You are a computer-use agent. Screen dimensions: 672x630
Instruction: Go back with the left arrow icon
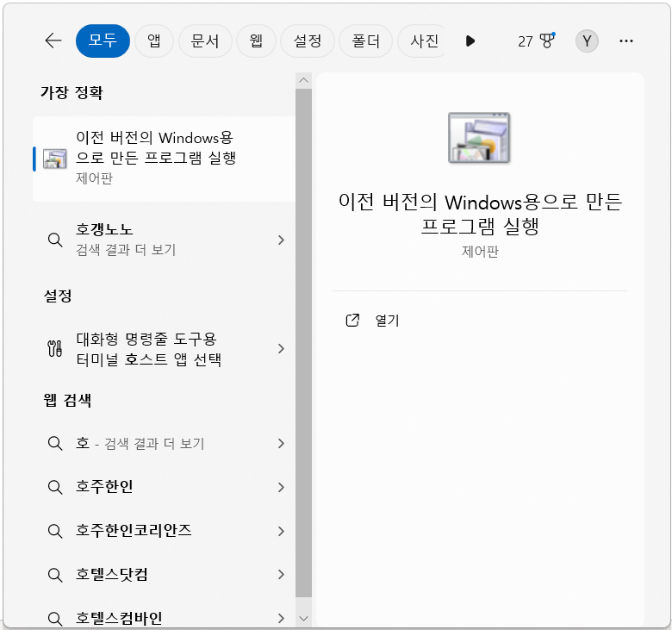tap(53, 41)
